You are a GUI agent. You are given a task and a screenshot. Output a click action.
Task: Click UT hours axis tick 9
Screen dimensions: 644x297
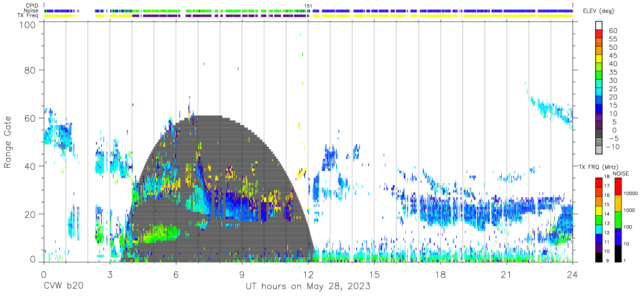pyautogui.click(x=242, y=274)
